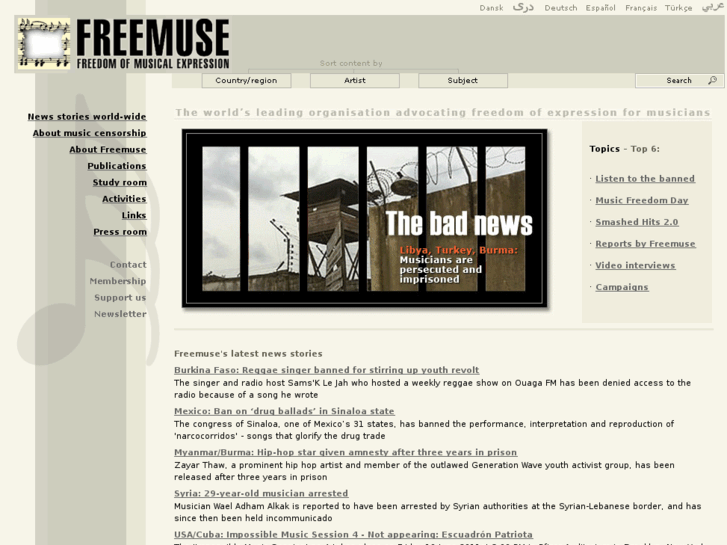Screen dimensions: 727x545
Task: Read Burkina Faso reggae singer banned story
Action: pos(326,370)
